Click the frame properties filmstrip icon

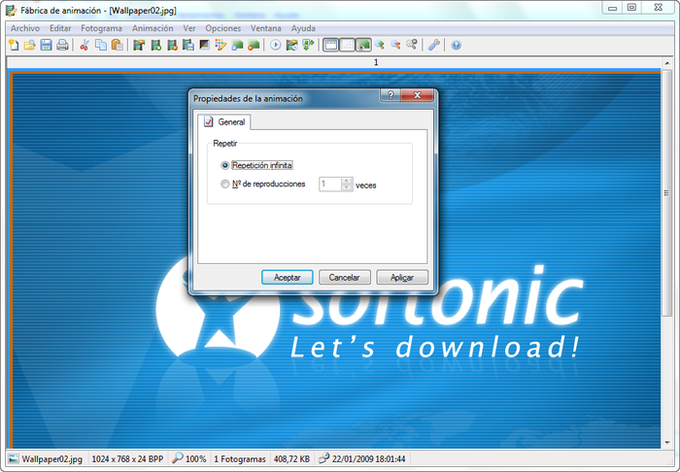[x=139, y=45]
